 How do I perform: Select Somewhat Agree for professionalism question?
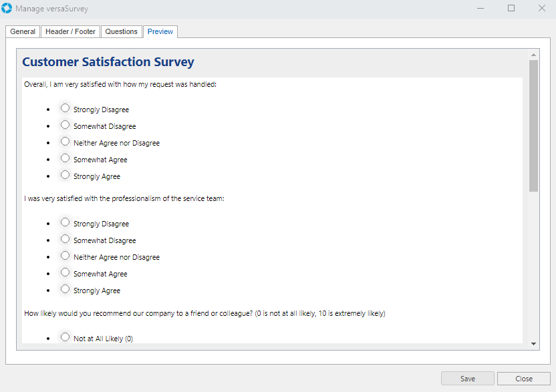(65, 272)
